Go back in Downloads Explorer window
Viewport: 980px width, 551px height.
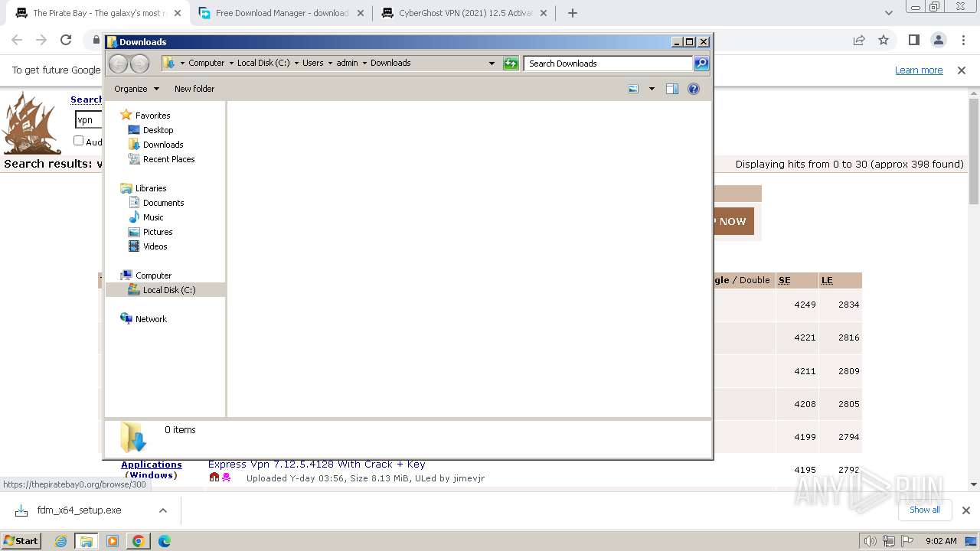point(118,64)
